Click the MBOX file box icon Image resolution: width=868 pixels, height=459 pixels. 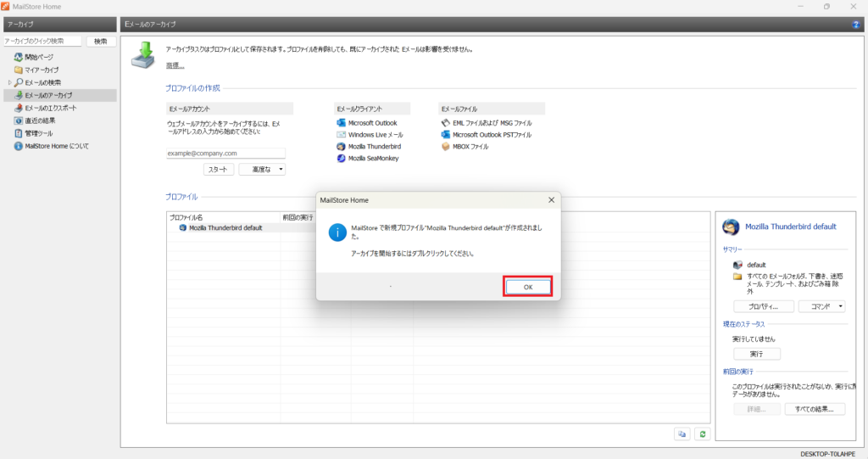pos(446,146)
